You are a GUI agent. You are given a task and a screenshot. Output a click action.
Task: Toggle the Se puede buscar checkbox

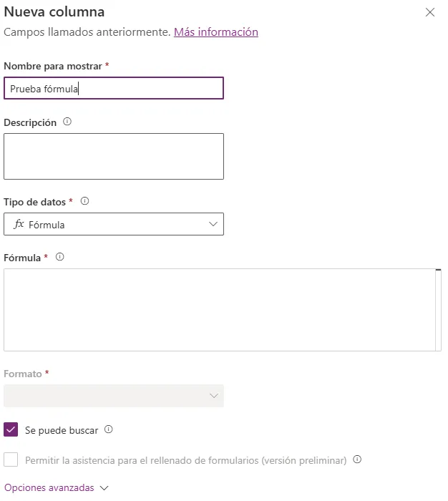[11, 429]
